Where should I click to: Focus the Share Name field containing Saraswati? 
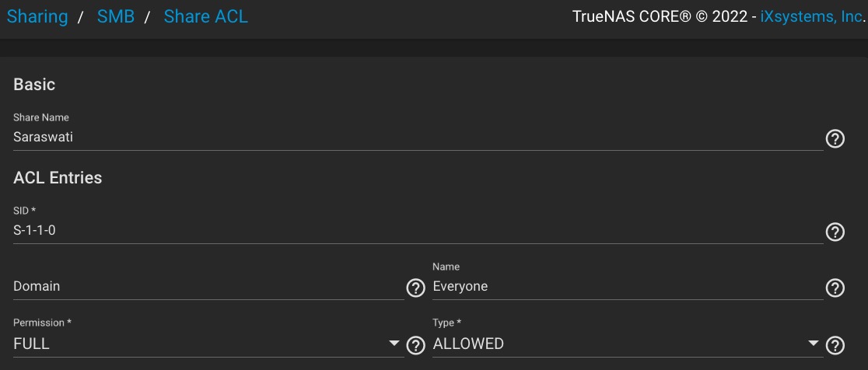click(418, 137)
